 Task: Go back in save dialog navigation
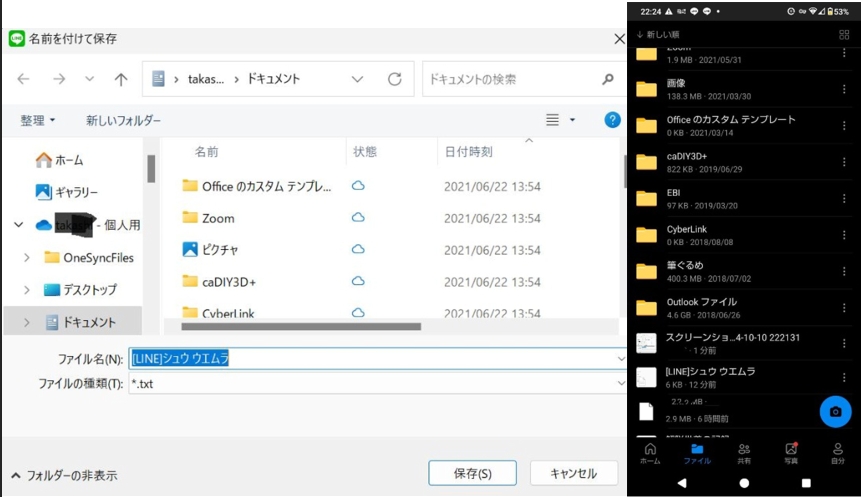pyautogui.click(x=24, y=79)
